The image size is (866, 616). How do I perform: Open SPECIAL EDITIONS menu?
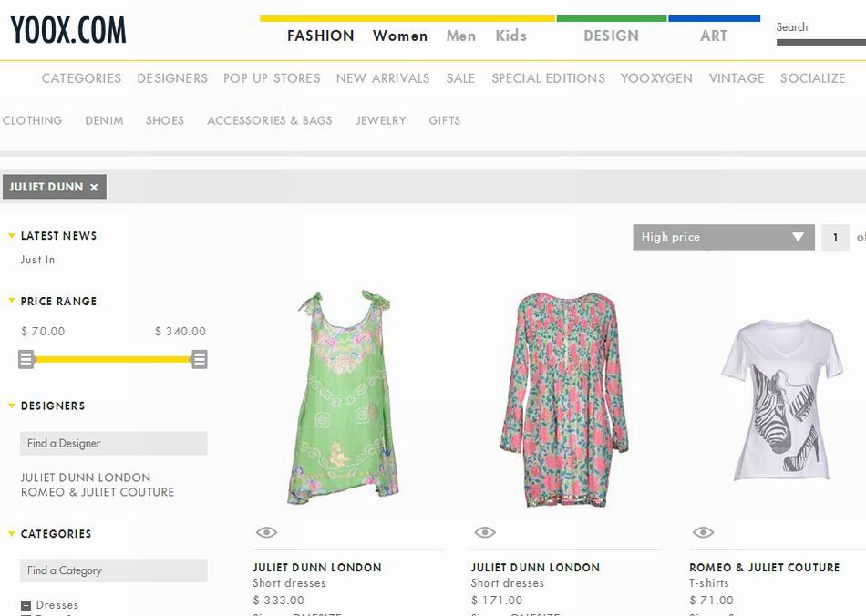click(x=549, y=78)
